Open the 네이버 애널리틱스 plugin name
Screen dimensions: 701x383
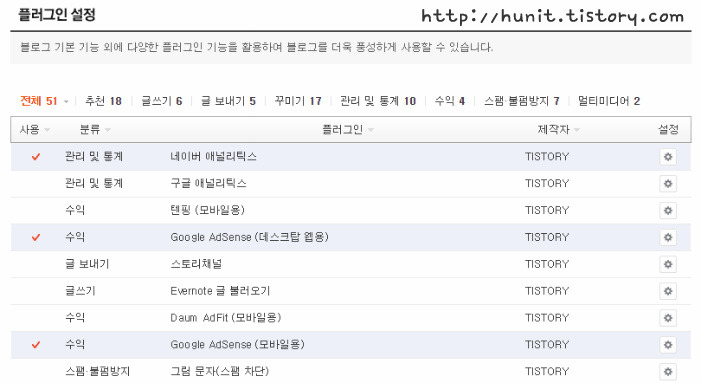[x=213, y=156]
